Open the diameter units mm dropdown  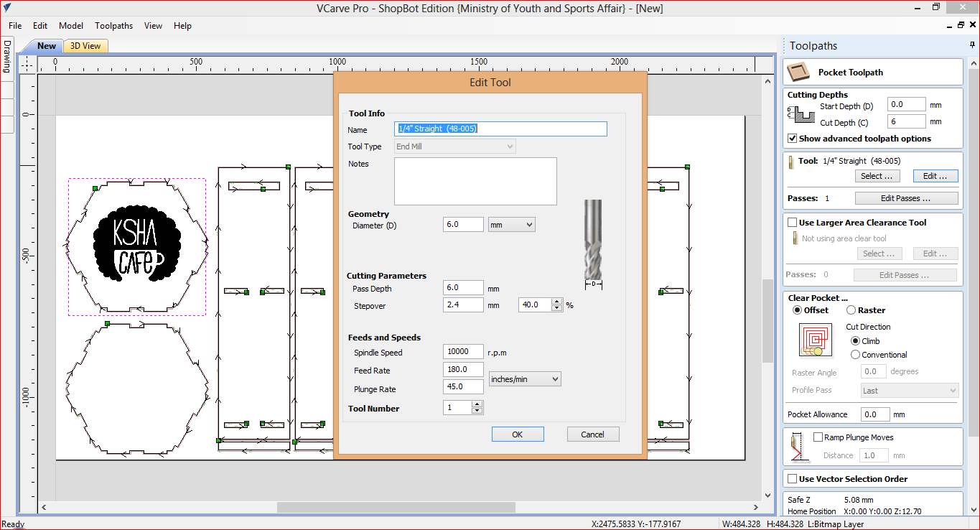(x=511, y=225)
